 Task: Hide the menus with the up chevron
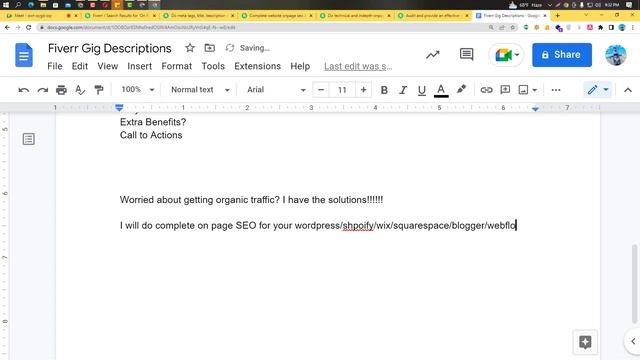point(628,90)
